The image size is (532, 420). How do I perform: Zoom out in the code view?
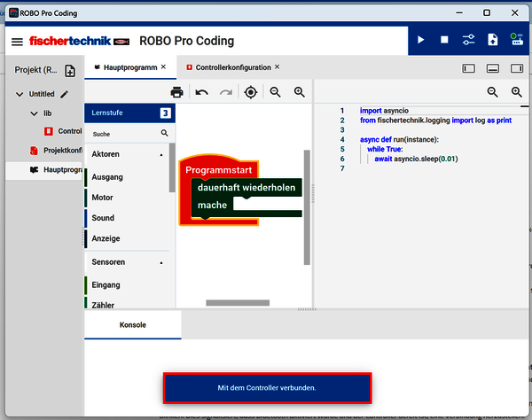(492, 92)
